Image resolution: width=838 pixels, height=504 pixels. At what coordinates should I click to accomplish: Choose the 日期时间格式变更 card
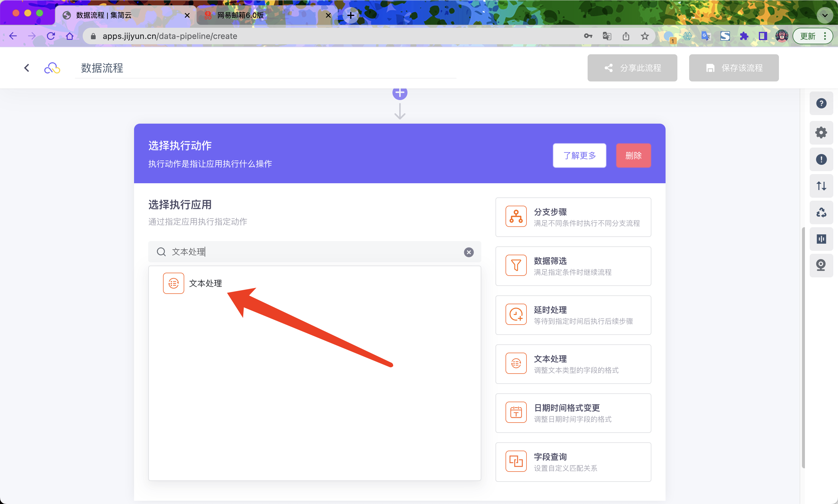573,413
